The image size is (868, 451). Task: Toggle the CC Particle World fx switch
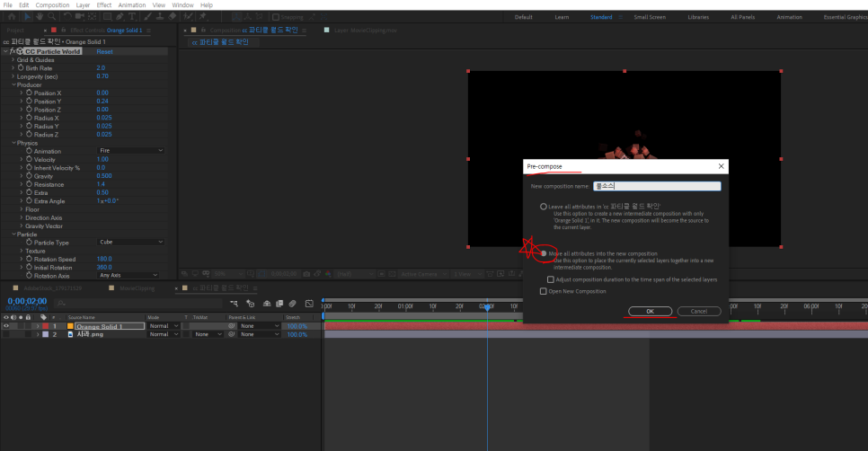coord(13,51)
